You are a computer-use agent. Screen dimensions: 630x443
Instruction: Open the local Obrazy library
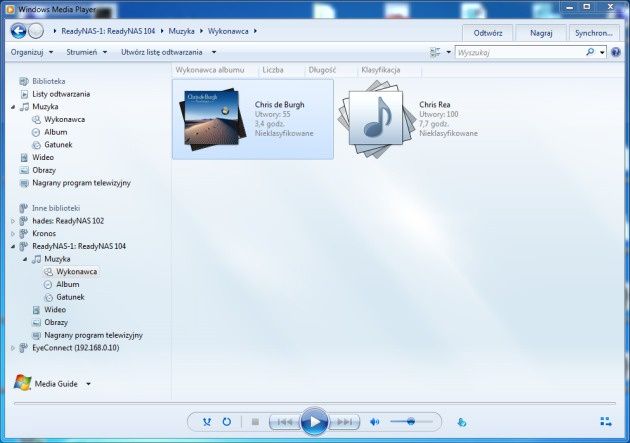pyautogui.click(x=44, y=170)
